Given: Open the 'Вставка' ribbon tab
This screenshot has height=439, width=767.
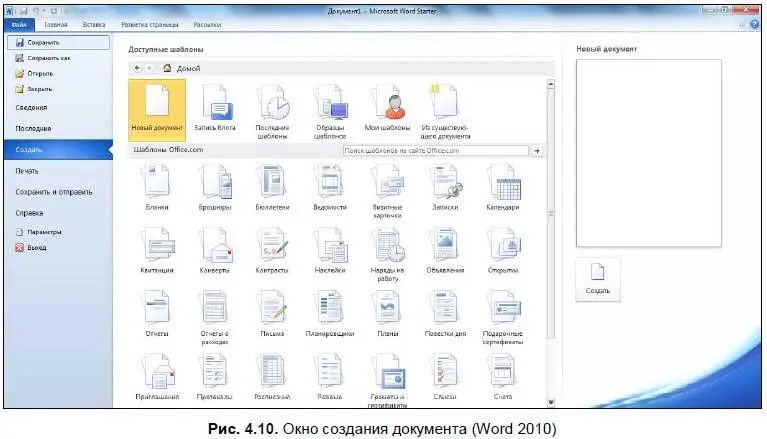Looking at the screenshot, I should coord(94,21).
